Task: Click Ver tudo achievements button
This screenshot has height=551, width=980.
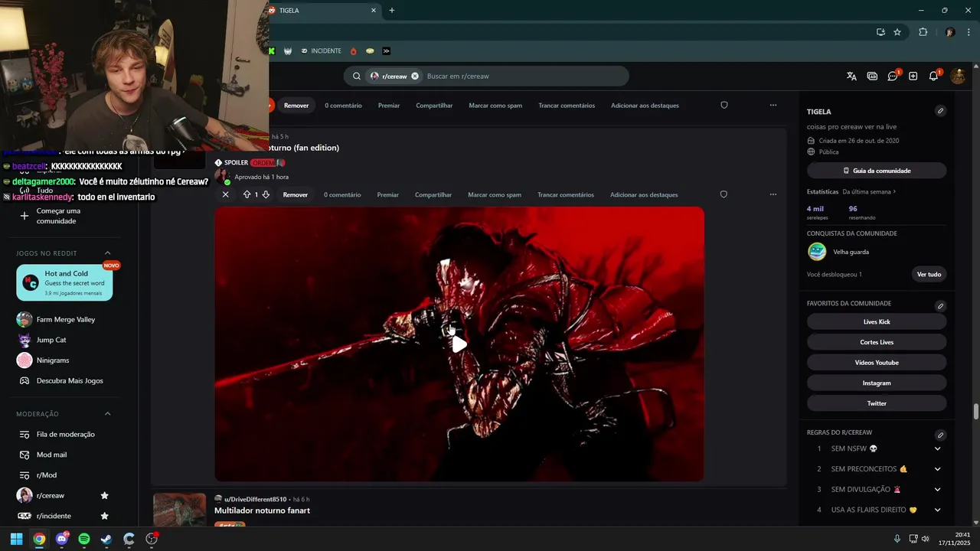Action: click(929, 274)
